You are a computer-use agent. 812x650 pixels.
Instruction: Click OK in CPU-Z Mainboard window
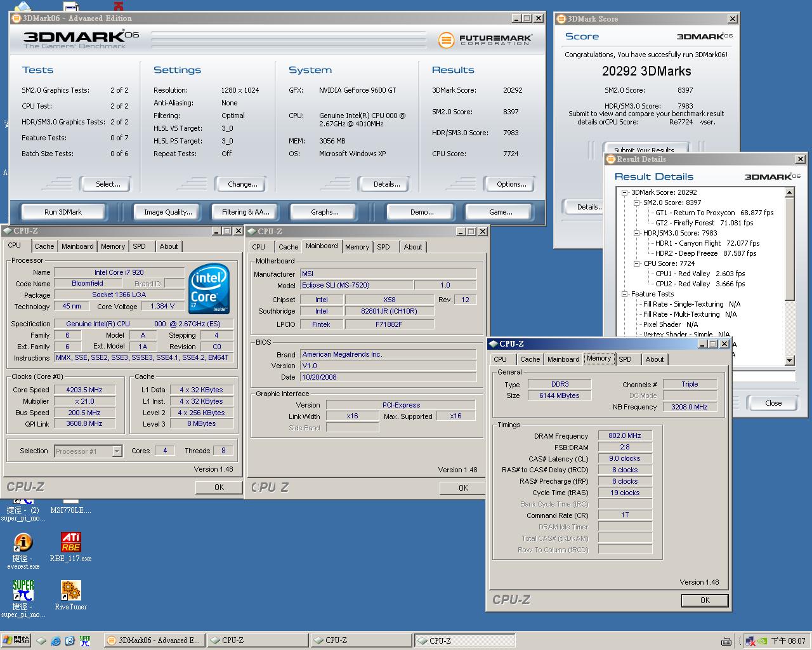pyautogui.click(x=463, y=487)
